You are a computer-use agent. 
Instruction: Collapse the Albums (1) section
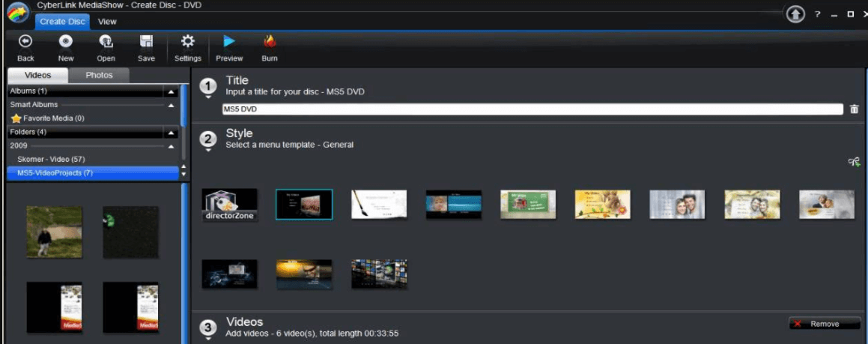click(x=171, y=91)
